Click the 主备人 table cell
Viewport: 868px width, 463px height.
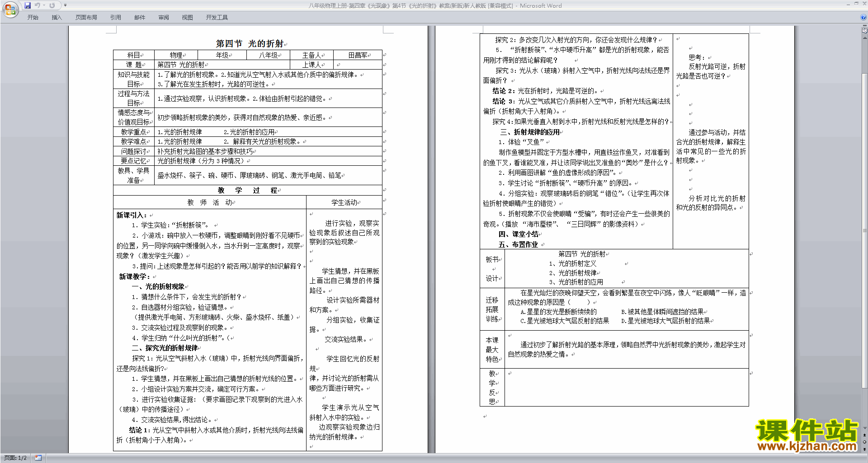coord(311,55)
